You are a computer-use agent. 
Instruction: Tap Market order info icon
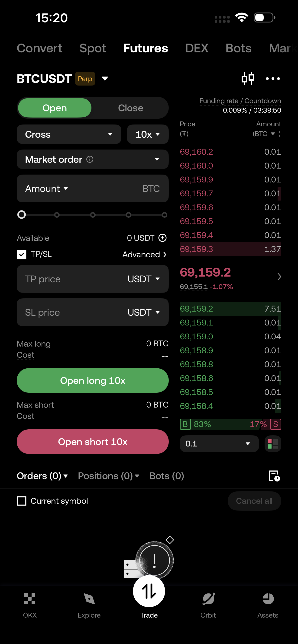point(90,159)
